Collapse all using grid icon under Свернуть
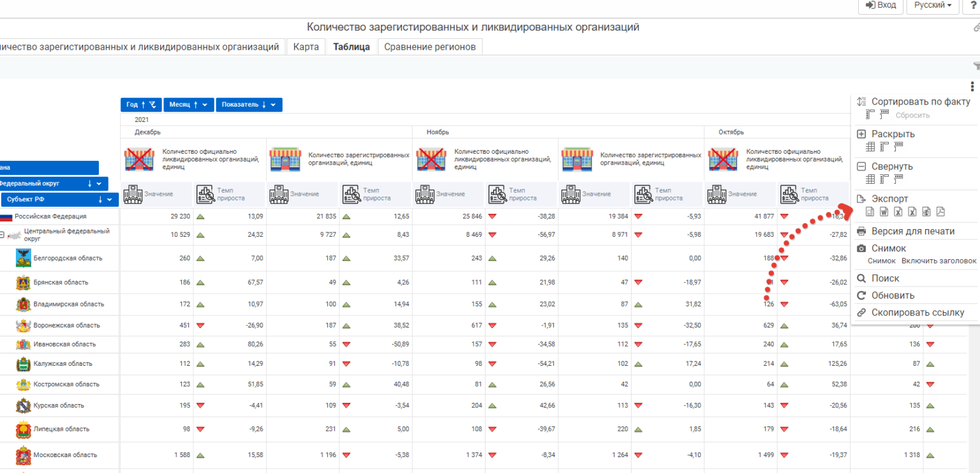 tap(870, 179)
